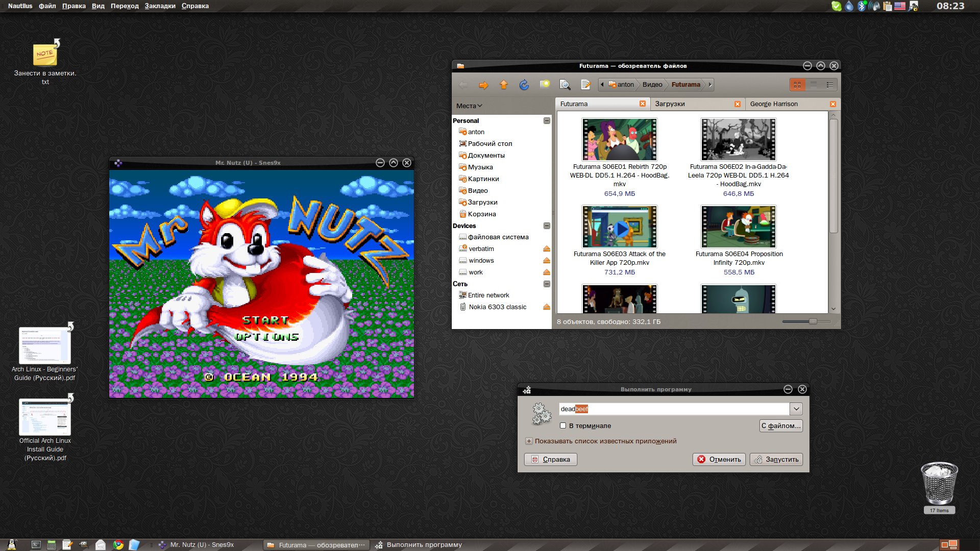Image resolution: width=980 pixels, height=551 pixels.
Task: Click the 'Справка' button in the run dialog
Action: pos(550,460)
